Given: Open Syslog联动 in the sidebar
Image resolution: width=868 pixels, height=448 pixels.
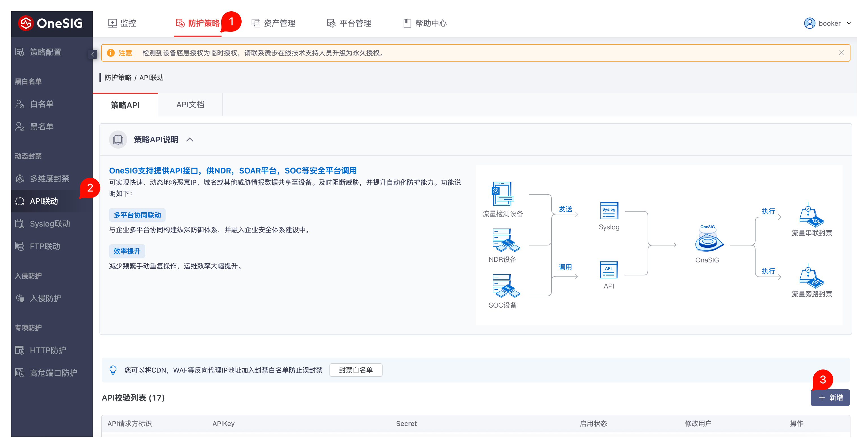Looking at the screenshot, I should (51, 223).
